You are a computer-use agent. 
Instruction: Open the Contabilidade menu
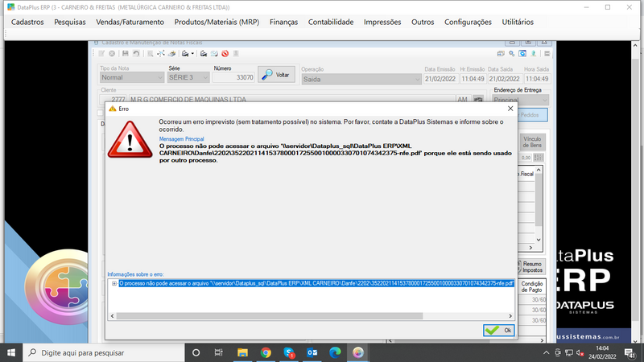pyautogui.click(x=331, y=23)
